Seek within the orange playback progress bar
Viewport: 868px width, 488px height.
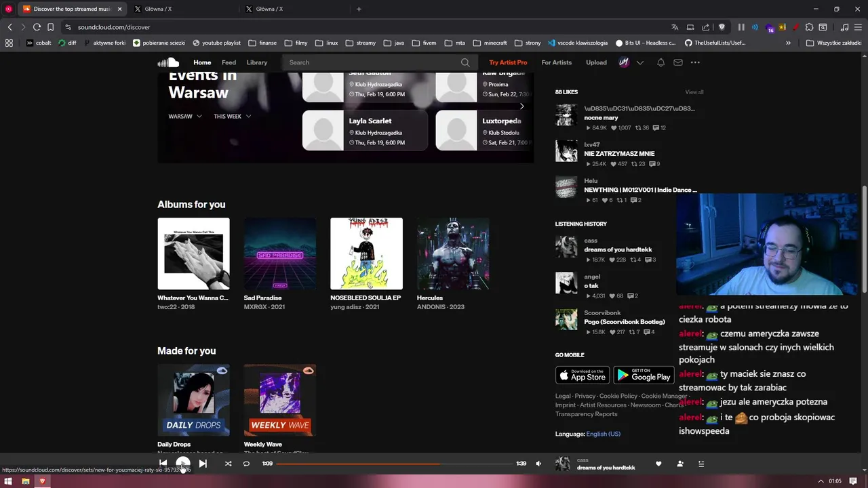coord(394,464)
